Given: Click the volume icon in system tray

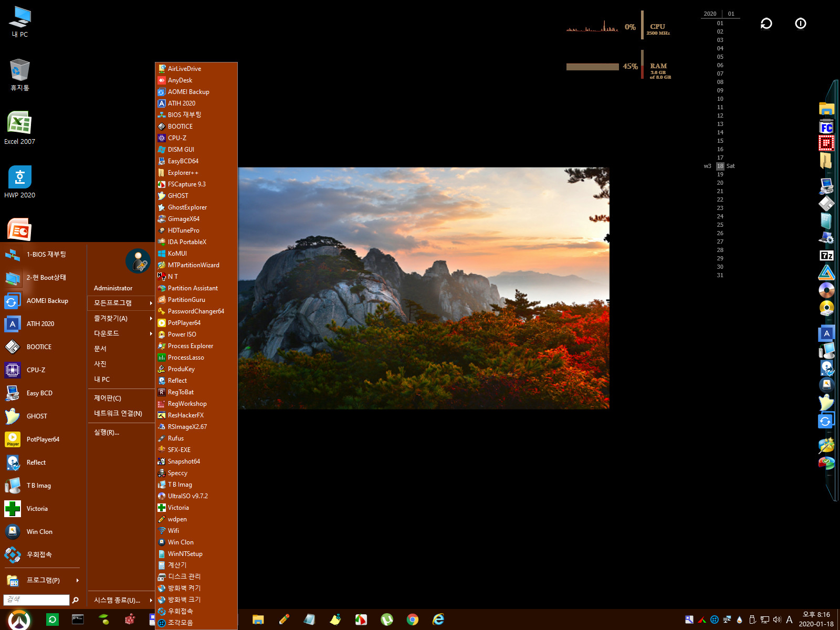Looking at the screenshot, I should [777, 619].
